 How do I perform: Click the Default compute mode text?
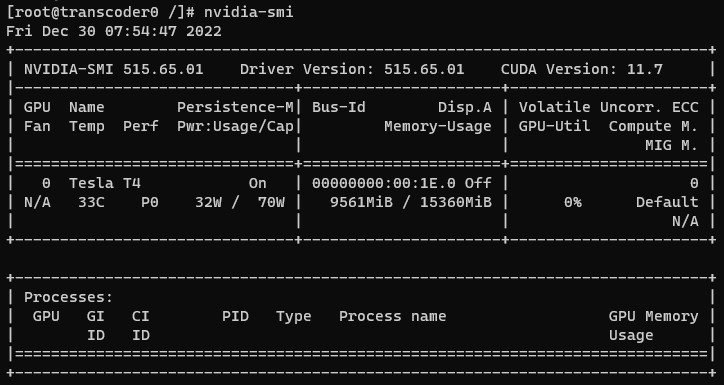tap(667, 202)
